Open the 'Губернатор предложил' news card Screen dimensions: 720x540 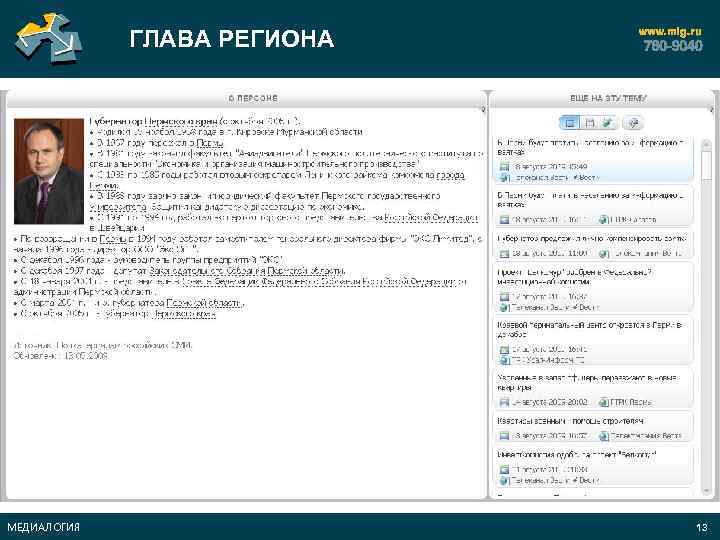coord(593,246)
